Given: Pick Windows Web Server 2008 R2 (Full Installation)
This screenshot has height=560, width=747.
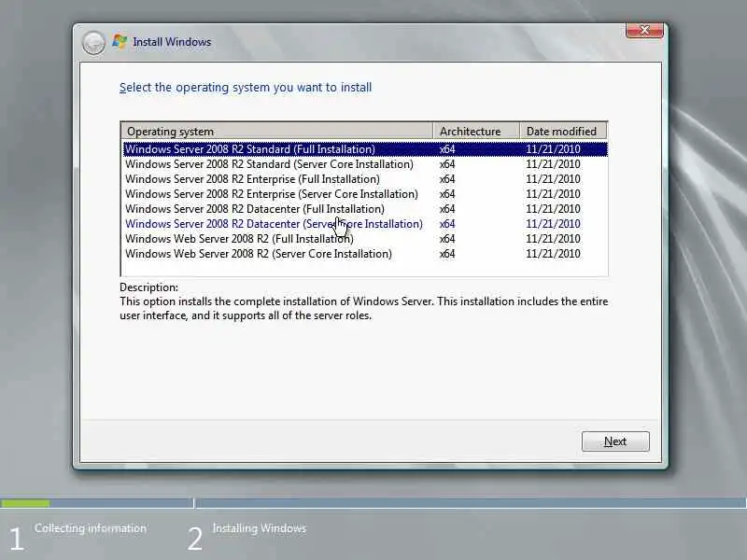Looking at the screenshot, I should coord(365,239).
